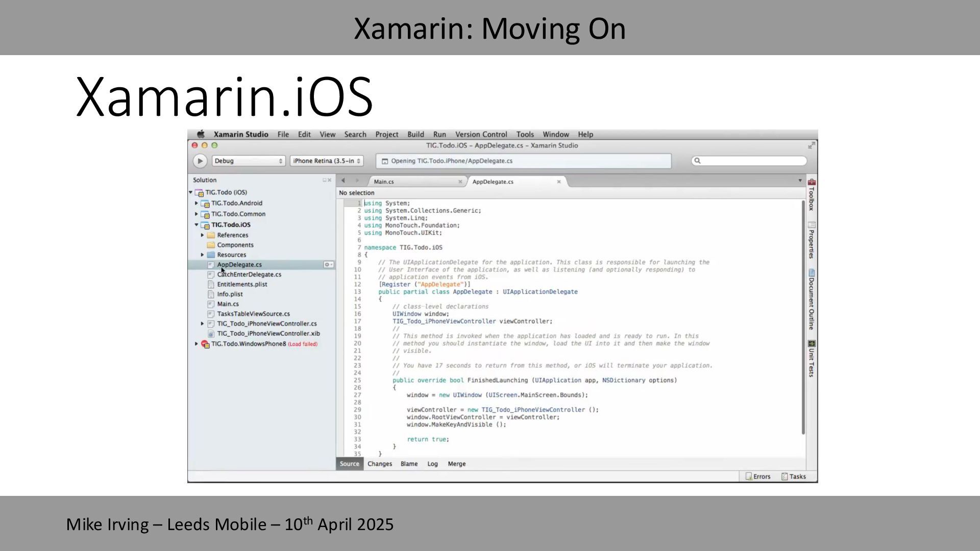Click the Run play button in toolbar
This screenshot has height=551, width=980.
pos(200,161)
